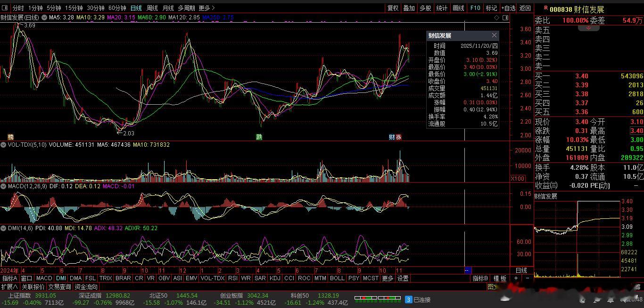Click the 返回 back button
Viewport: 644px width, 308px height.
pyautogui.click(x=525, y=8)
